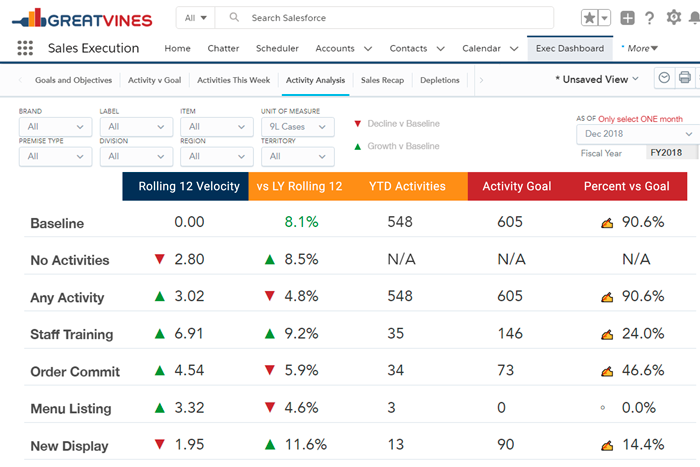Expand the Accounts tab chevron menu

coord(368,48)
